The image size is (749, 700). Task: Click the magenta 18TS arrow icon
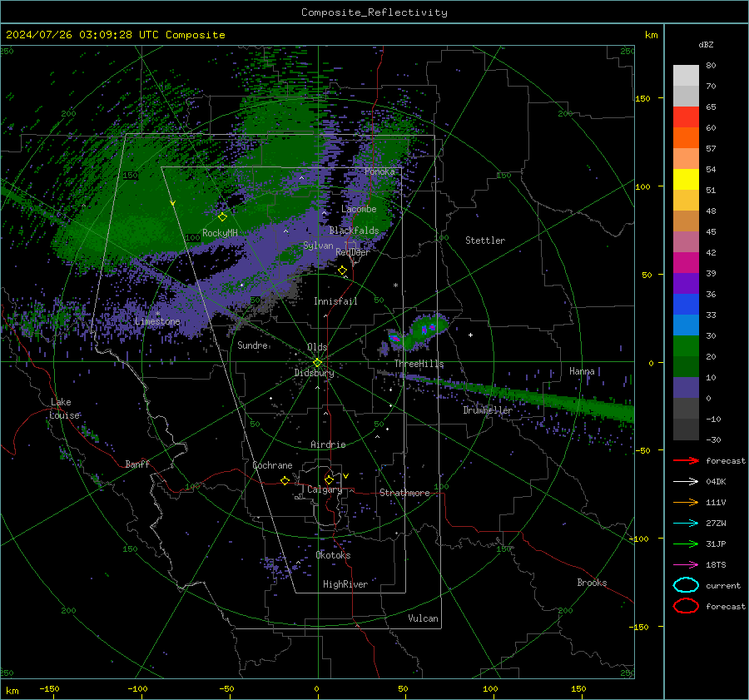click(686, 564)
